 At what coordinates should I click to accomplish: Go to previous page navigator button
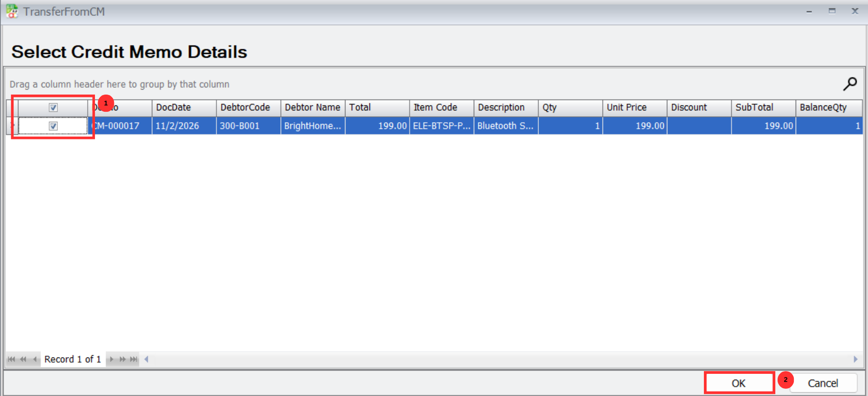click(23, 359)
